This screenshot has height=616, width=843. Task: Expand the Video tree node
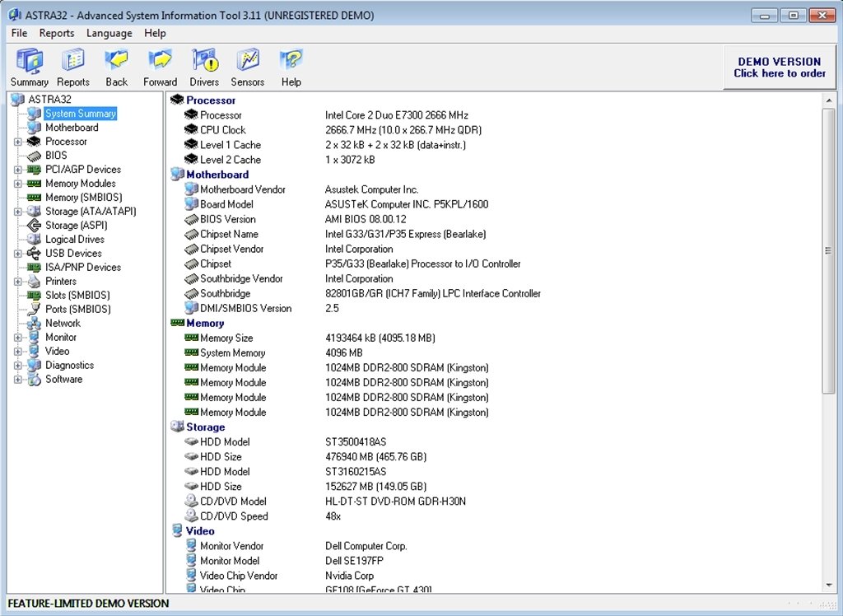18,352
